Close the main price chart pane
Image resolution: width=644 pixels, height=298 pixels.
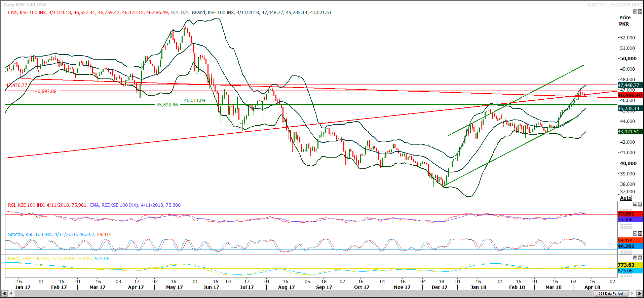coord(640,11)
